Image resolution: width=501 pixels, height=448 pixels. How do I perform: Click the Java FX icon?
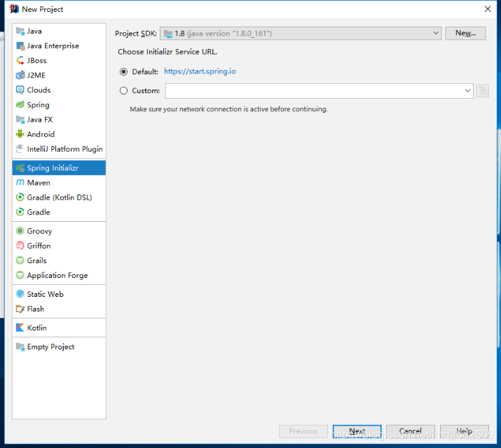20,120
